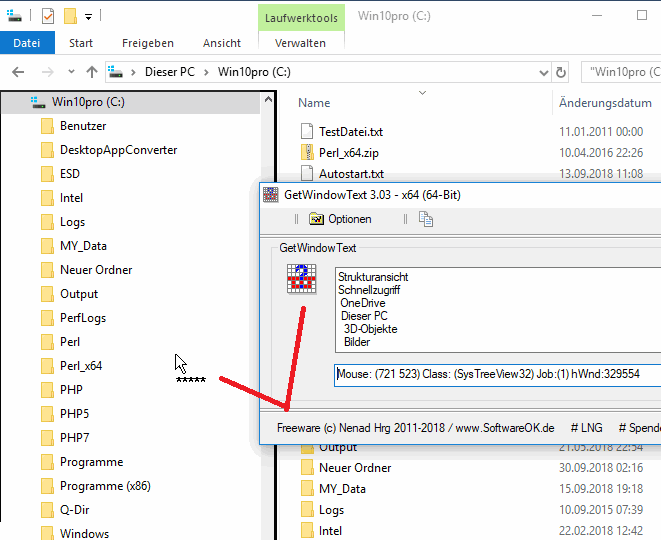661x540 pixels.
Task: Open the Optionen menu in GetWindowText
Action: click(340, 219)
